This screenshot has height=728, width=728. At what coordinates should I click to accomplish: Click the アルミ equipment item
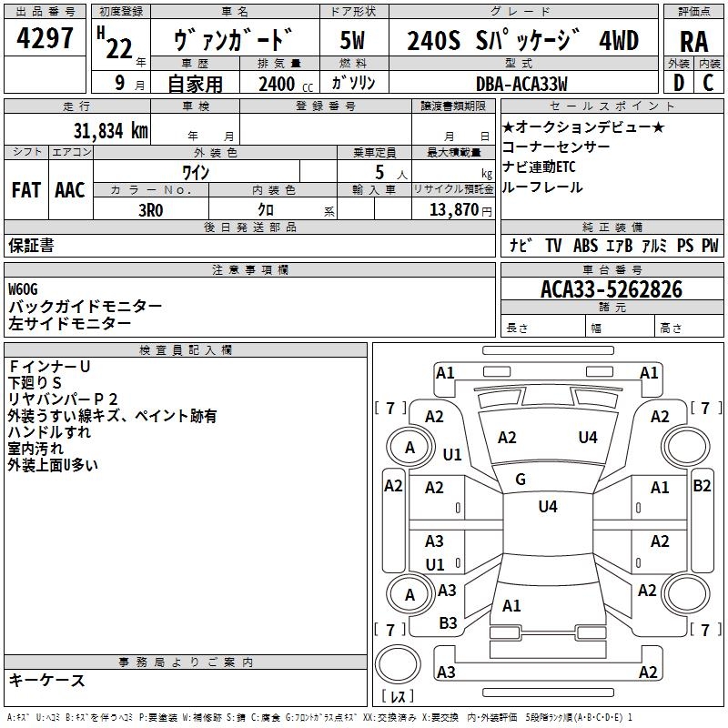(654, 245)
